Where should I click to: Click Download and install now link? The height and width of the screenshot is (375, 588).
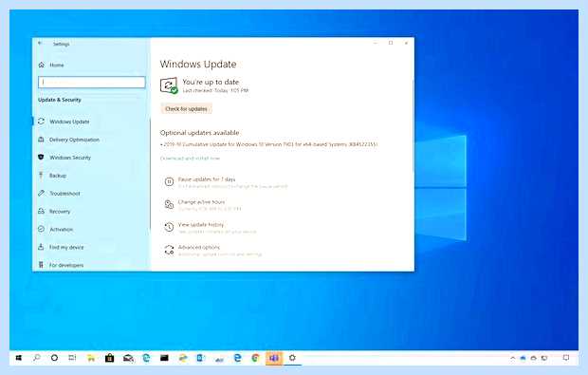point(190,159)
